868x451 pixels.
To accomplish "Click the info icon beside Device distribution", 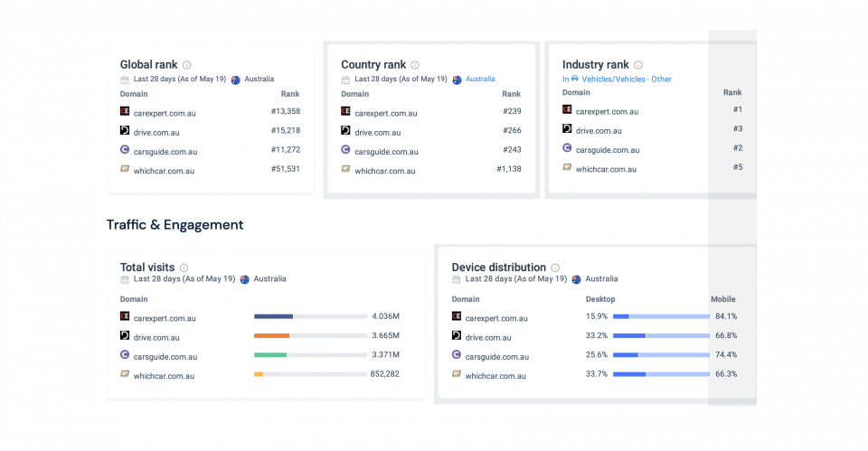I will (x=555, y=268).
